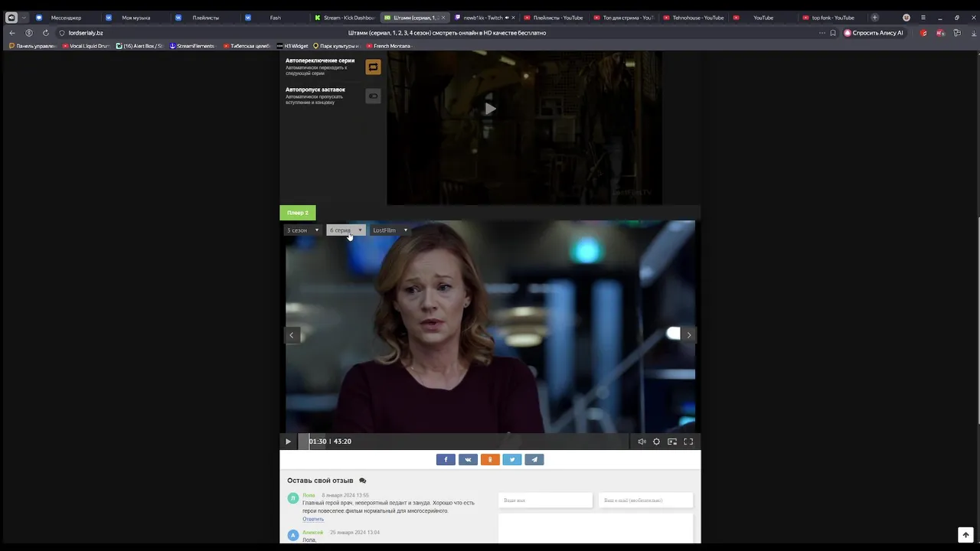The width and height of the screenshot is (980, 551).
Task: Toggle Автопропуск заставок switch
Action: pyautogui.click(x=373, y=96)
